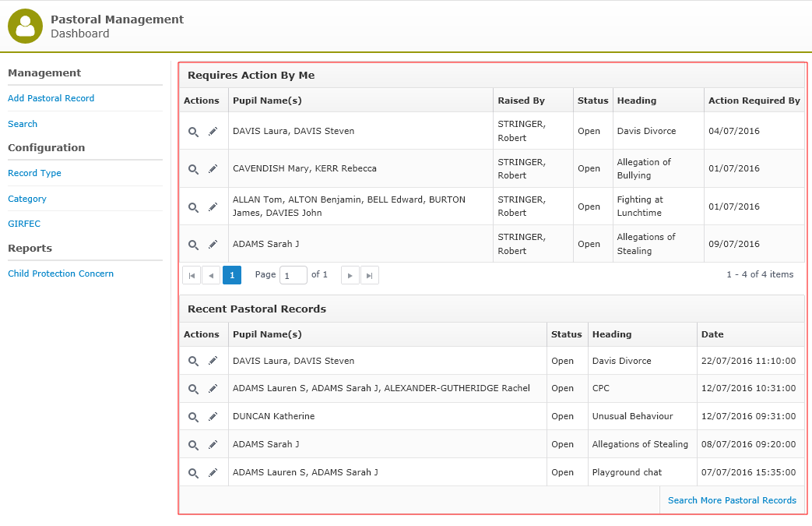Go to next page of results
Screen dimensions: 812x526
pyautogui.click(x=350, y=275)
